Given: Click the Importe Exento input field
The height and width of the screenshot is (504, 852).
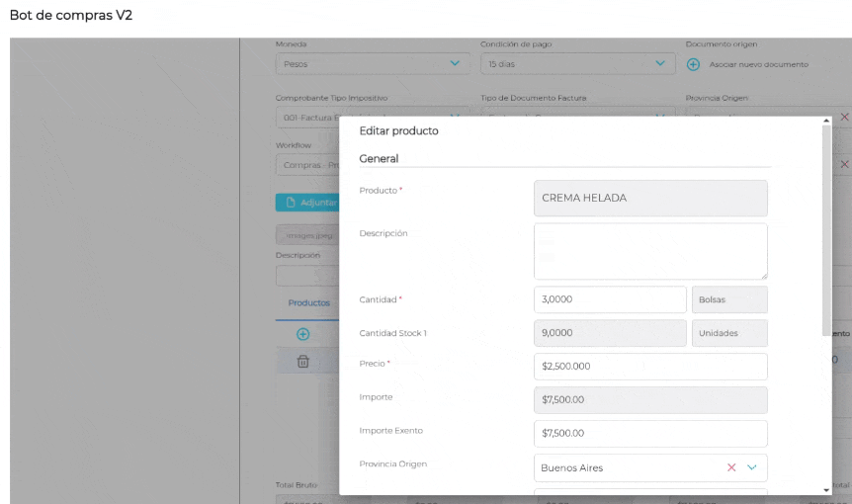Looking at the screenshot, I should 649,433.
